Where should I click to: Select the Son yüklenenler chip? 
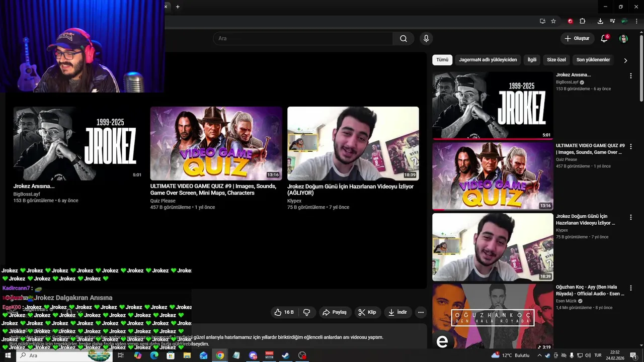click(593, 60)
